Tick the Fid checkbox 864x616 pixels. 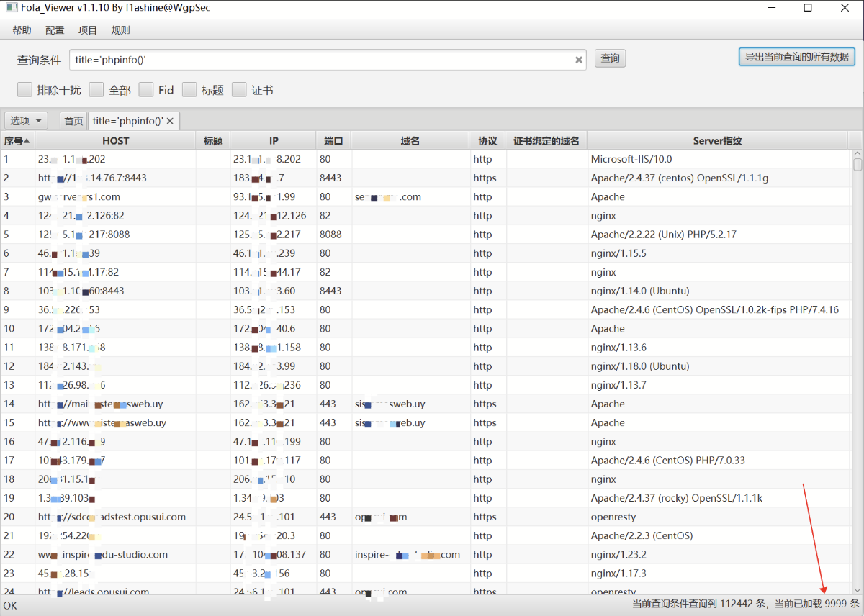coord(146,90)
